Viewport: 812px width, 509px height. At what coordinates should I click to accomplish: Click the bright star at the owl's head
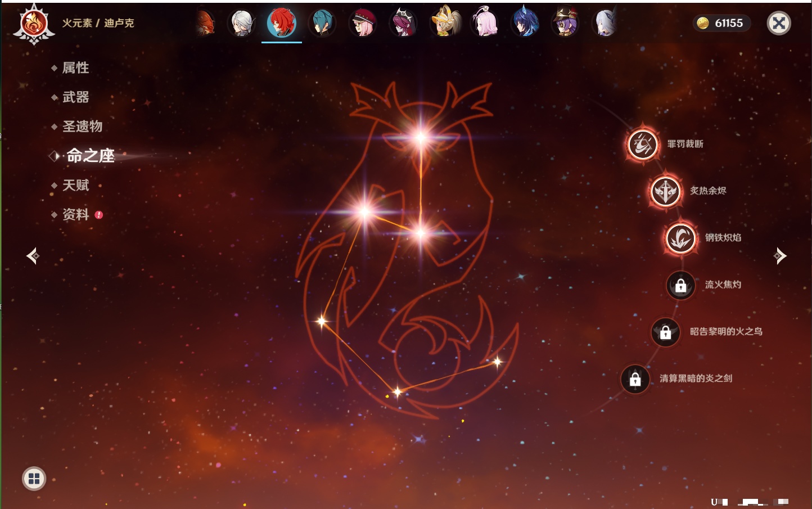click(421, 137)
